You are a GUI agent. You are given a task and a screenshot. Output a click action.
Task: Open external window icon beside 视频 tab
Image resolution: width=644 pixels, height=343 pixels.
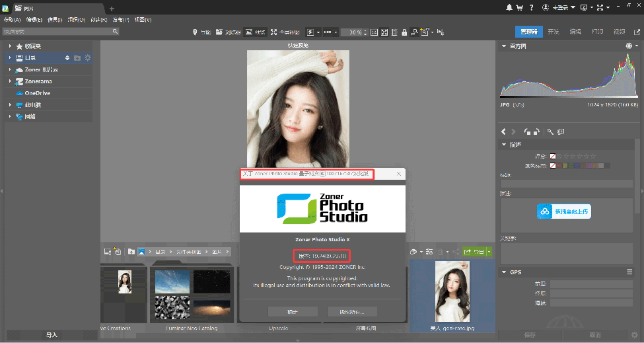coord(637,32)
